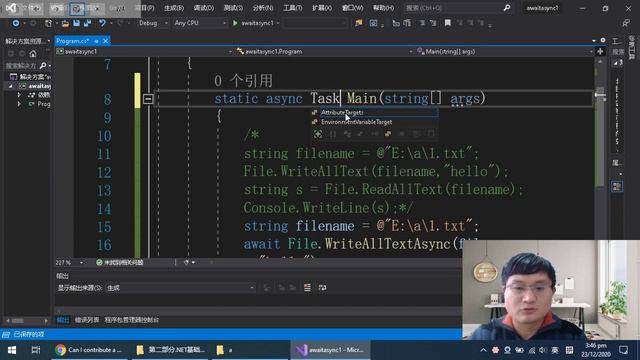This screenshot has height=360, width=640.
Task: Close the Program.cs tab
Action: tap(105, 41)
